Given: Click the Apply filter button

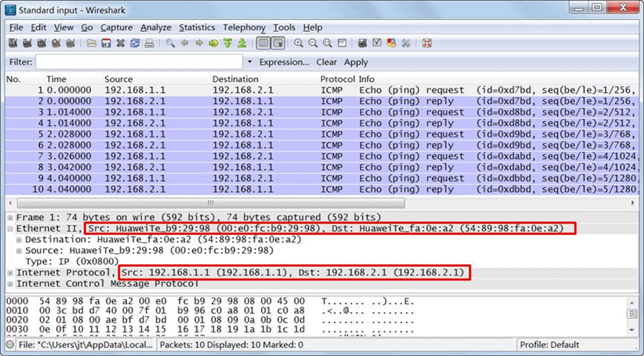Looking at the screenshot, I should coord(356,62).
